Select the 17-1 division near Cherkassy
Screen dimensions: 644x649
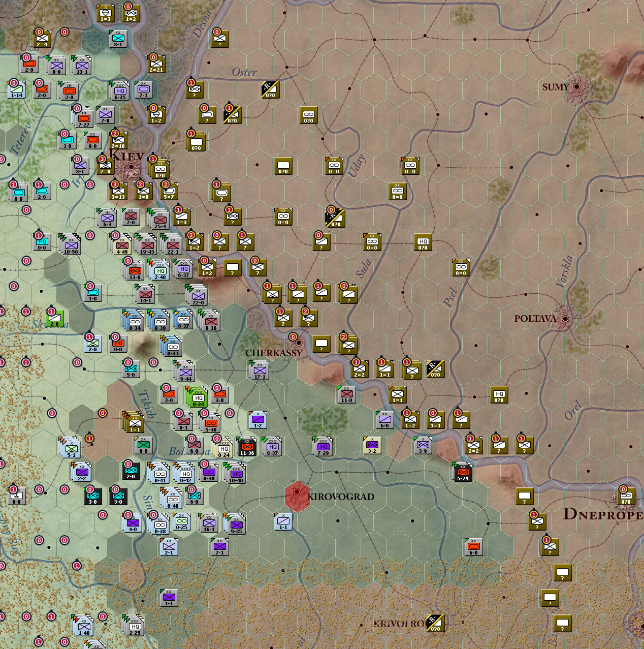pyautogui.click(x=259, y=370)
